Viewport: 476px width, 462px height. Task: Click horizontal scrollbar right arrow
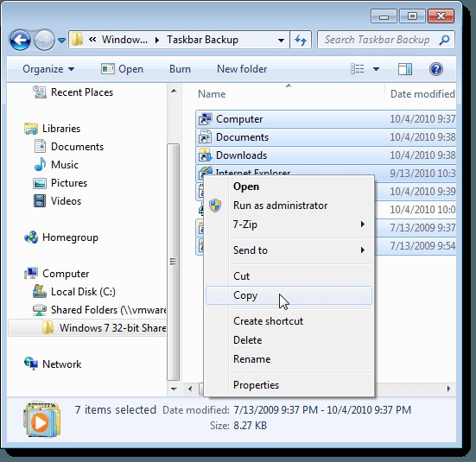[x=448, y=389]
